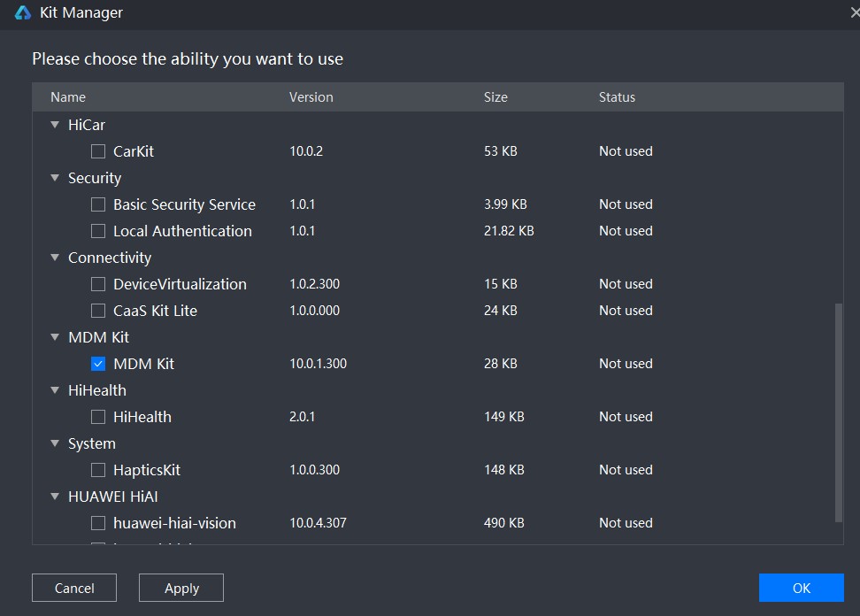The image size is (860, 616).
Task: Click the 53 KB size value
Action: [x=501, y=150]
